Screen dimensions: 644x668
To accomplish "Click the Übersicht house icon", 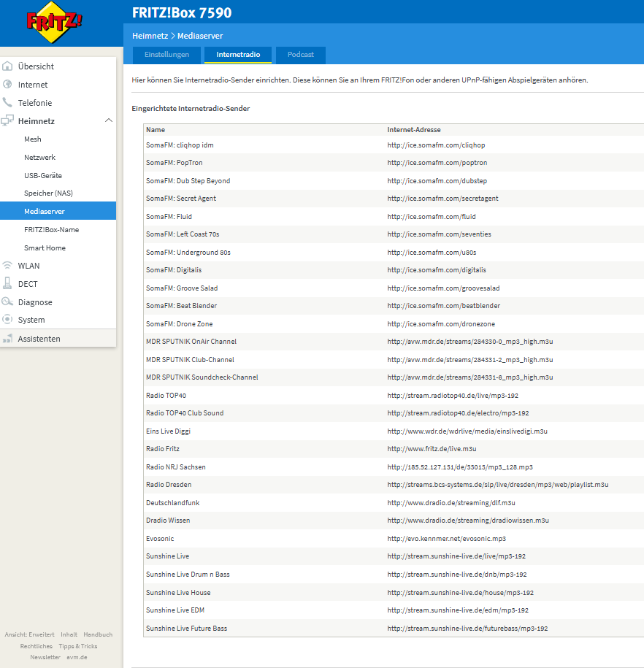I will click(x=7, y=66).
